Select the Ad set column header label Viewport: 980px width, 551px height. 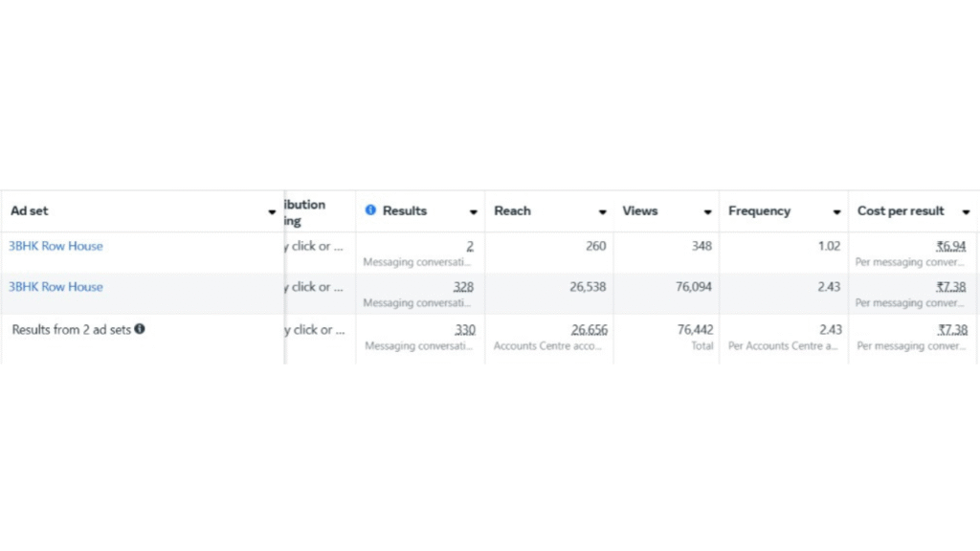(x=30, y=211)
